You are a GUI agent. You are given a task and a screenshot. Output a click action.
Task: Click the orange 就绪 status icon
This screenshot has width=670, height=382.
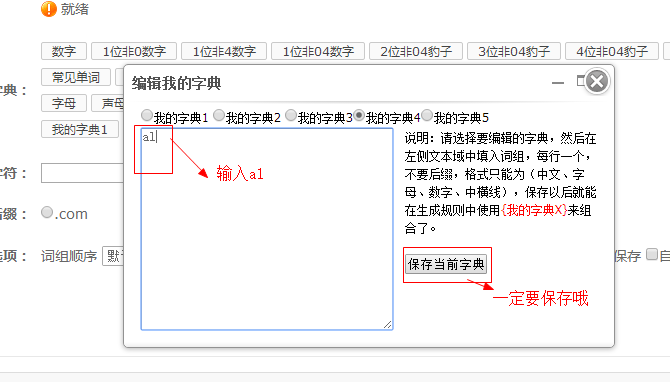click(x=49, y=9)
